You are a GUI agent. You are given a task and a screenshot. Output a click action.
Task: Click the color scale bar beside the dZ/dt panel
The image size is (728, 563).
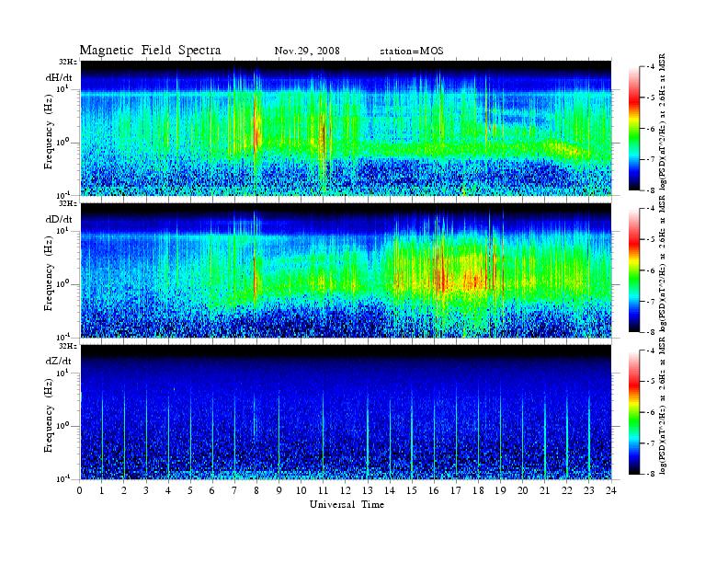[x=633, y=412]
